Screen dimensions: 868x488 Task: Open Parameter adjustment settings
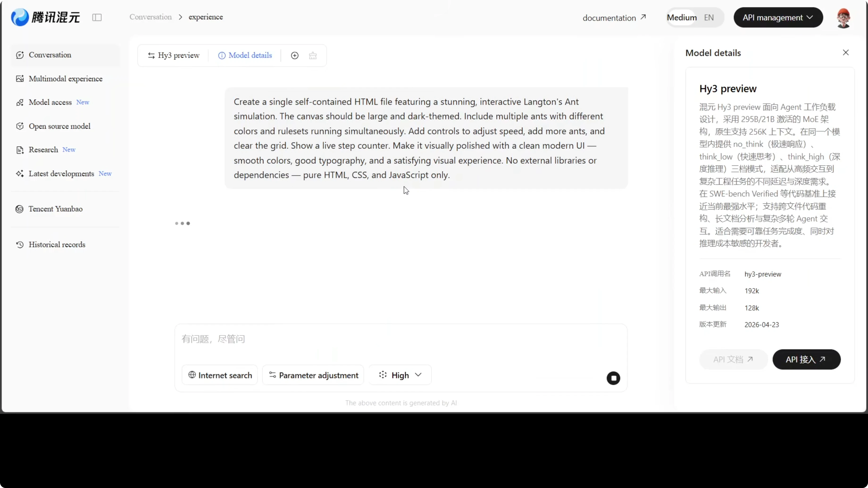pyautogui.click(x=313, y=375)
